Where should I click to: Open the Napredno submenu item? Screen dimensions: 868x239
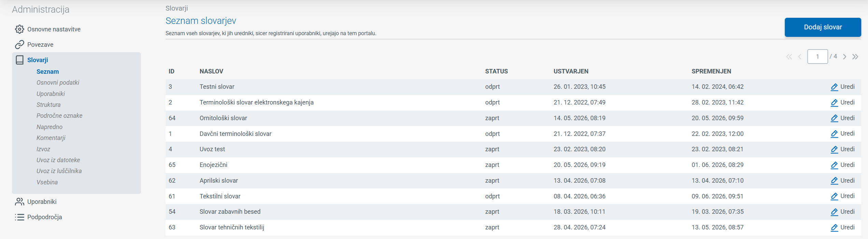pyautogui.click(x=49, y=127)
